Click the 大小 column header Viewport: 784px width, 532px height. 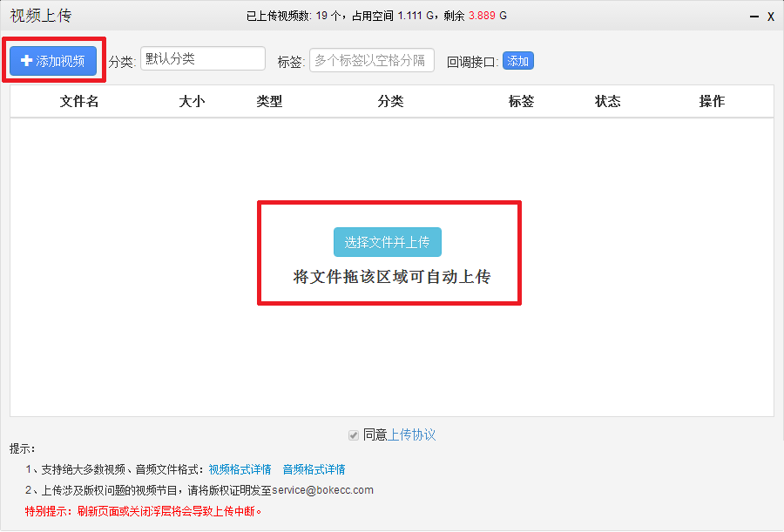click(x=192, y=102)
